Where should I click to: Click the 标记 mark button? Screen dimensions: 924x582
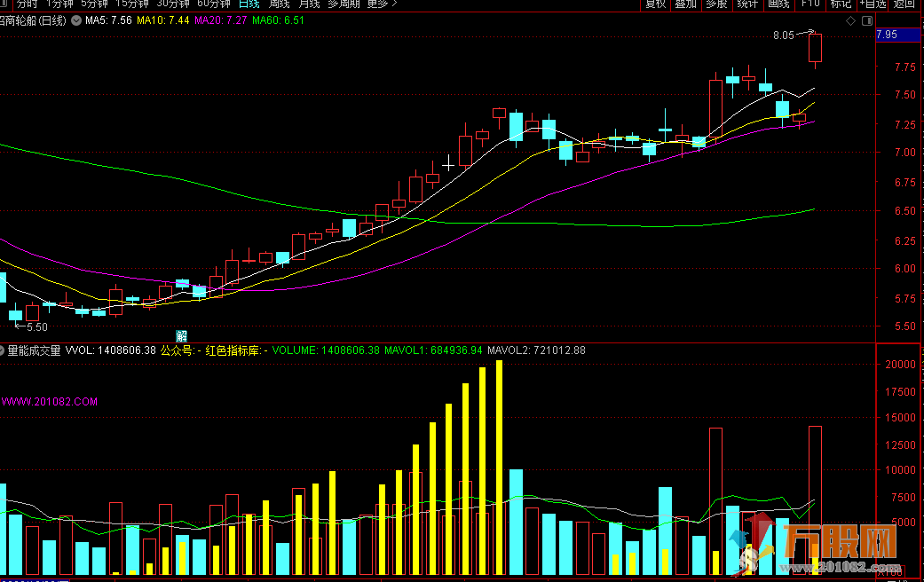[841, 4]
